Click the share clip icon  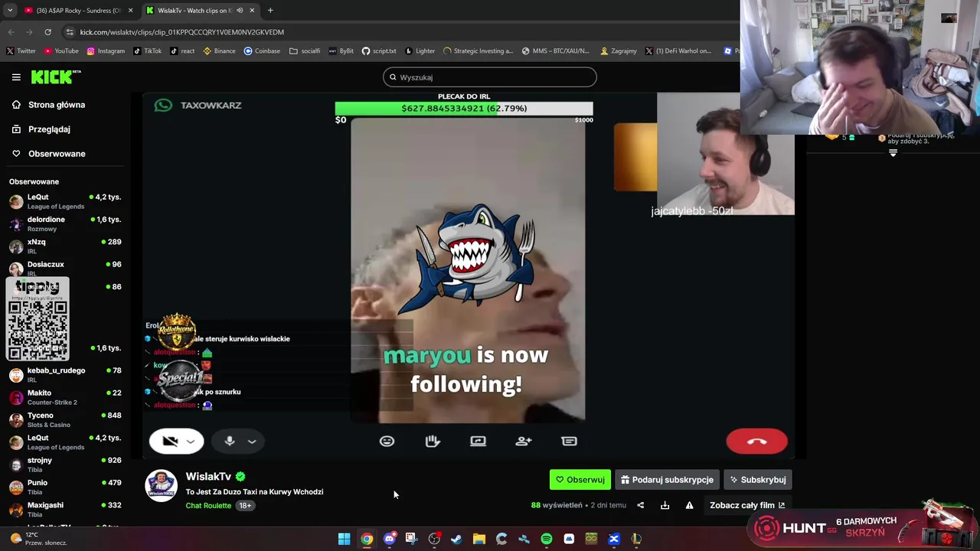[x=641, y=505]
